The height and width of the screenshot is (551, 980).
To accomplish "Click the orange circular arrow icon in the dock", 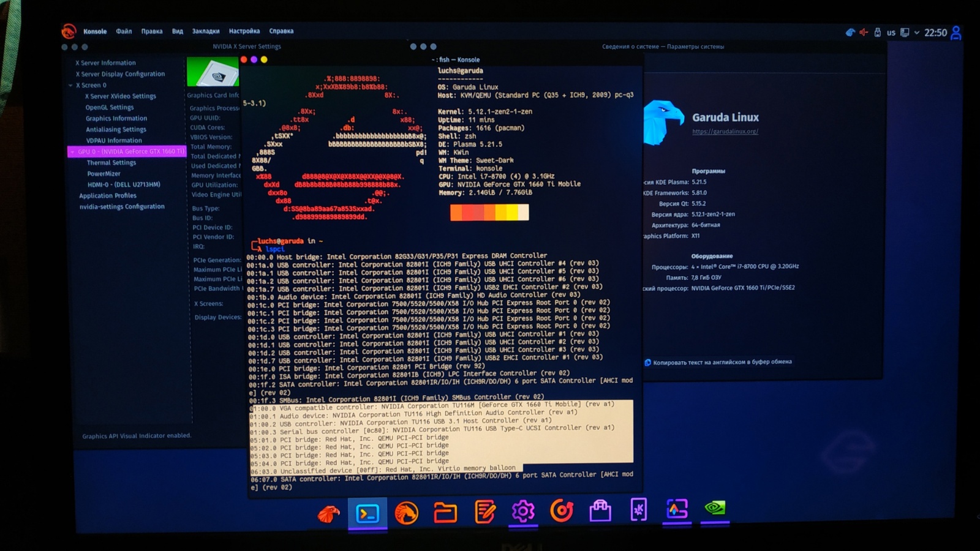I will [562, 511].
